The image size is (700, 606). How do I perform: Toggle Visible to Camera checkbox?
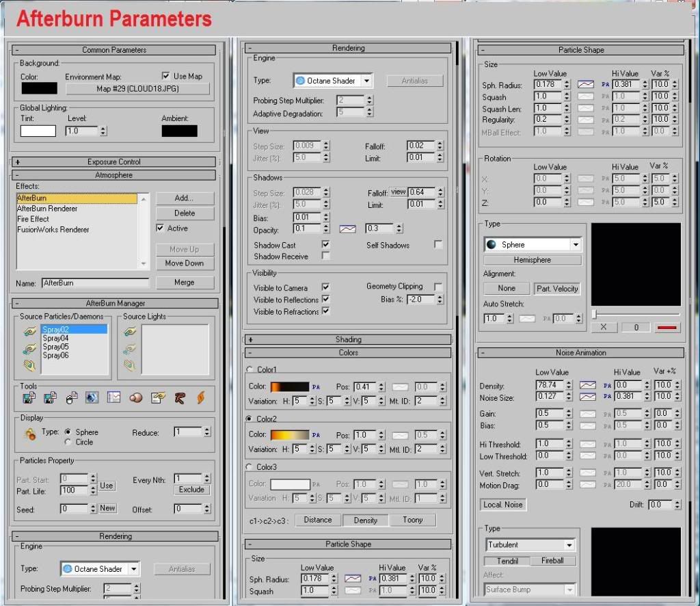click(x=325, y=287)
